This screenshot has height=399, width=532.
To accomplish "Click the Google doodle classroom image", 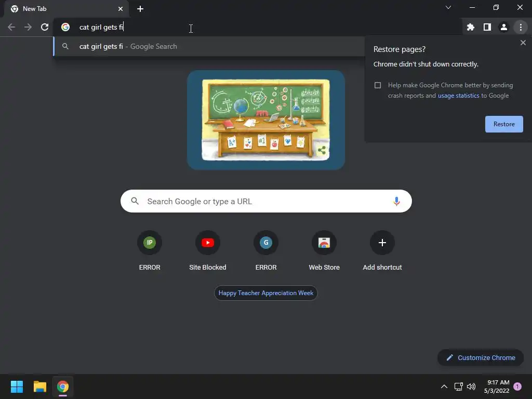I will 266,120.
